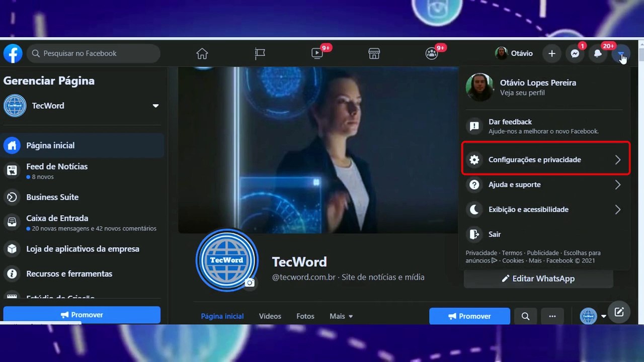Image resolution: width=644 pixels, height=362 pixels.
Task: Click the Cookies footer link
Action: click(x=513, y=260)
